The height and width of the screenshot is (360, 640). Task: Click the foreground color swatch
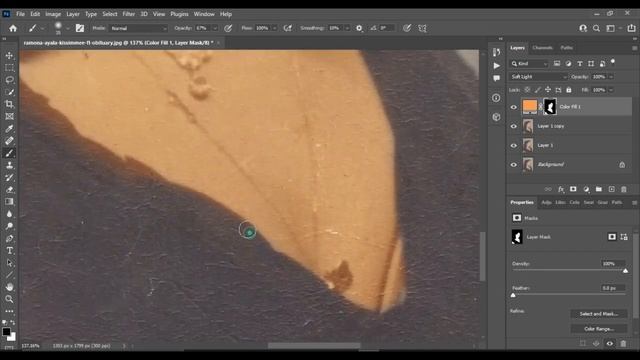click(6, 332)
